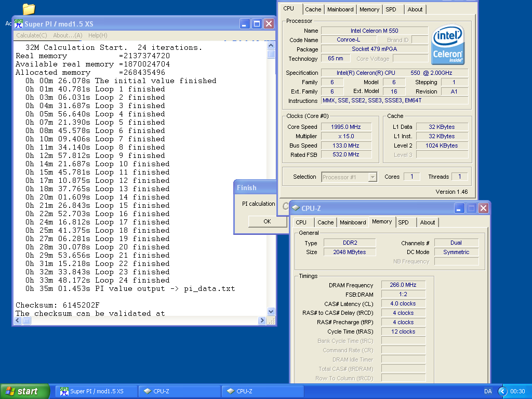Click the CPU-Z title bar diamond icon
The image size is (532, 399).
[296, 208]
